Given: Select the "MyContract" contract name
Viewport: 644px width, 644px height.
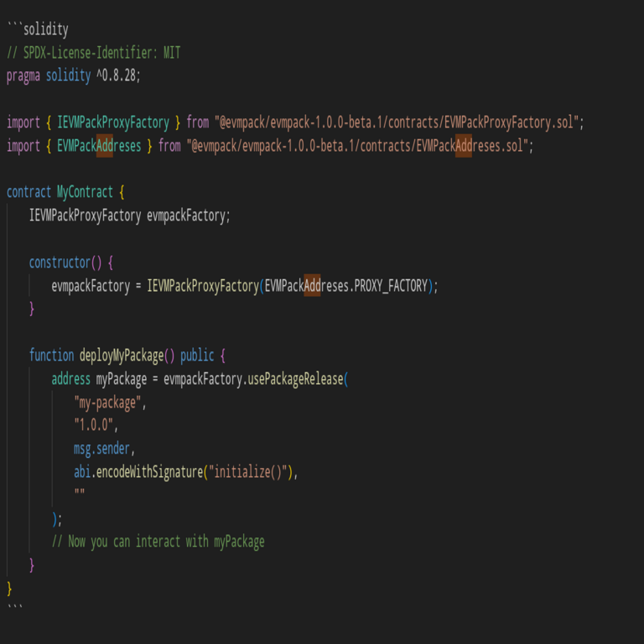Looking at the screenshot, I should 85,192.
